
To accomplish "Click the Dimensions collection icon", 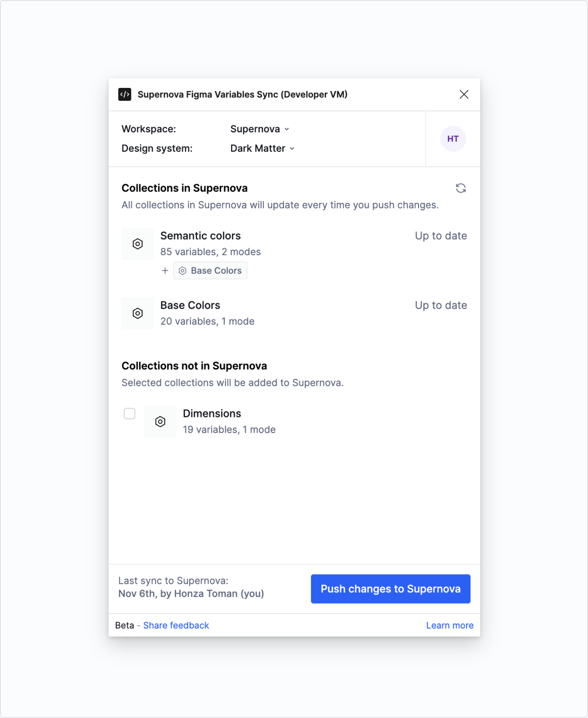I will click(x=160, y=422).
